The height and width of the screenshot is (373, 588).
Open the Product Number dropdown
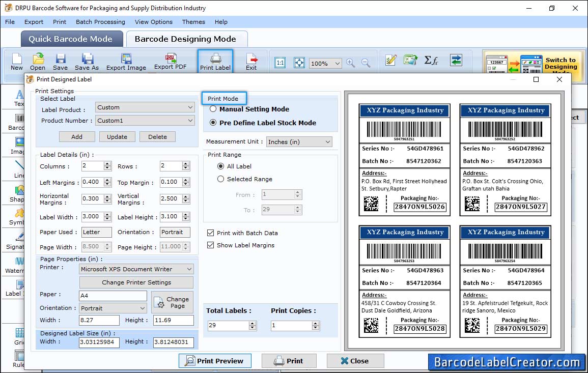pos(145,120)
